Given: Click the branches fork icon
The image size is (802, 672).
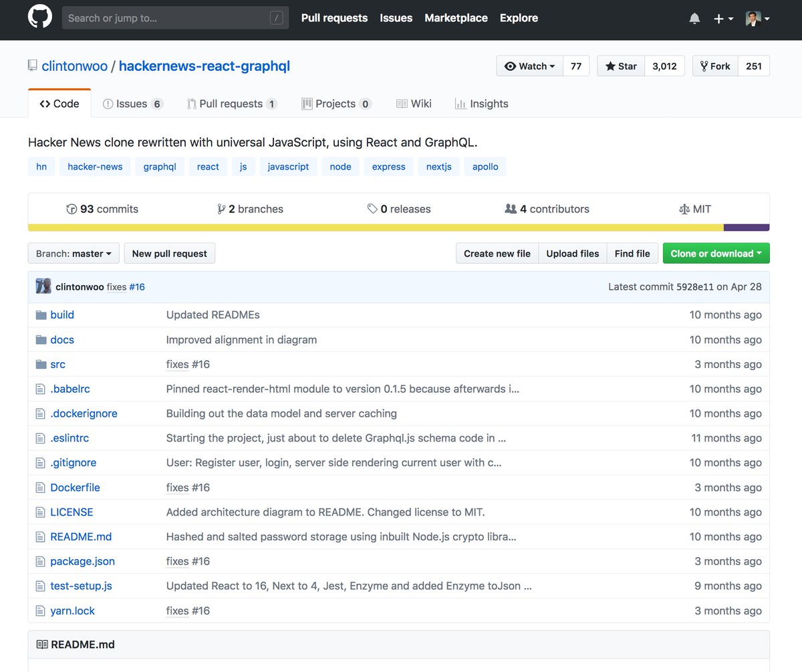Looking at the screenshot, I should pos(221,209).
